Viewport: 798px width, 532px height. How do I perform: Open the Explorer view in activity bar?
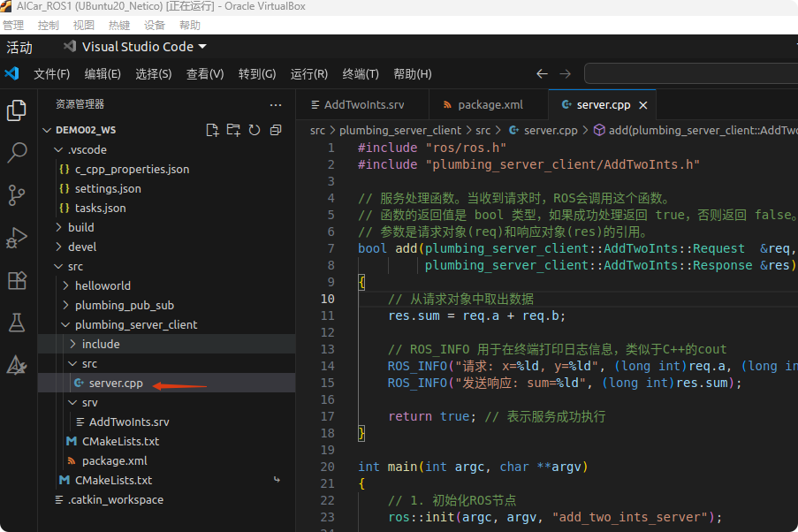point(17,110)
